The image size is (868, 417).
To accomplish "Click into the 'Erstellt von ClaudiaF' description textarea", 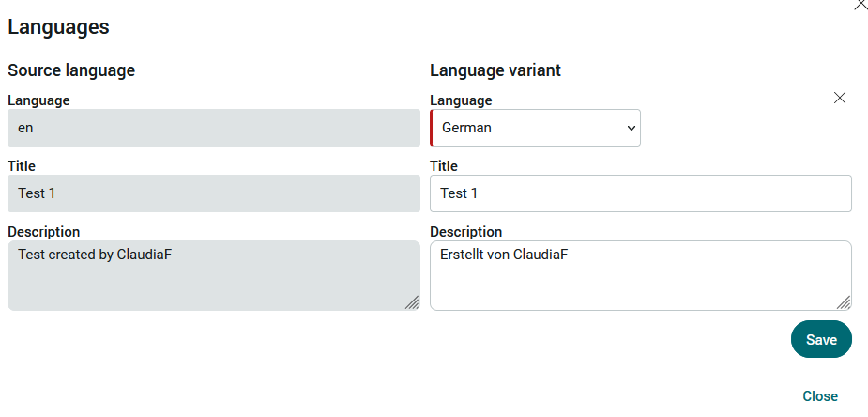I will [641, 275].
